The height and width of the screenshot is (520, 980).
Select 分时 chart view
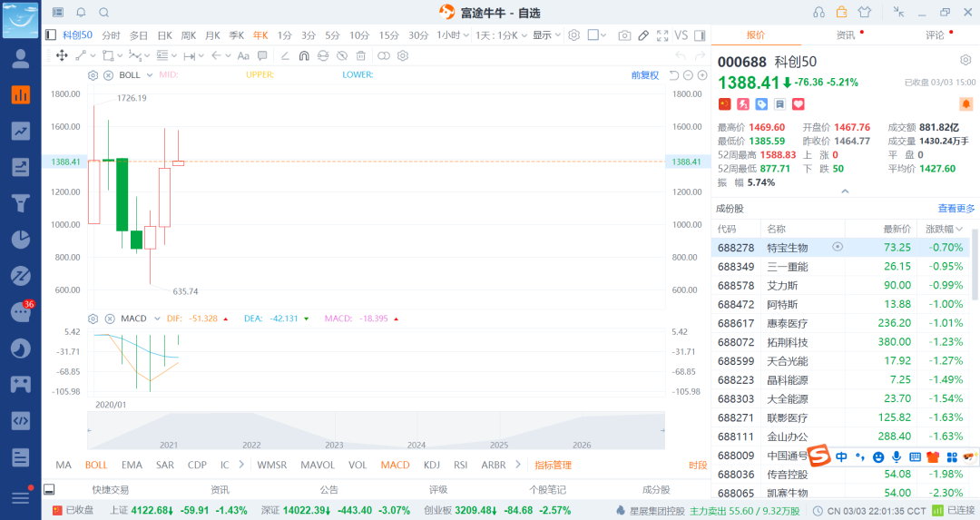[111, 35]
